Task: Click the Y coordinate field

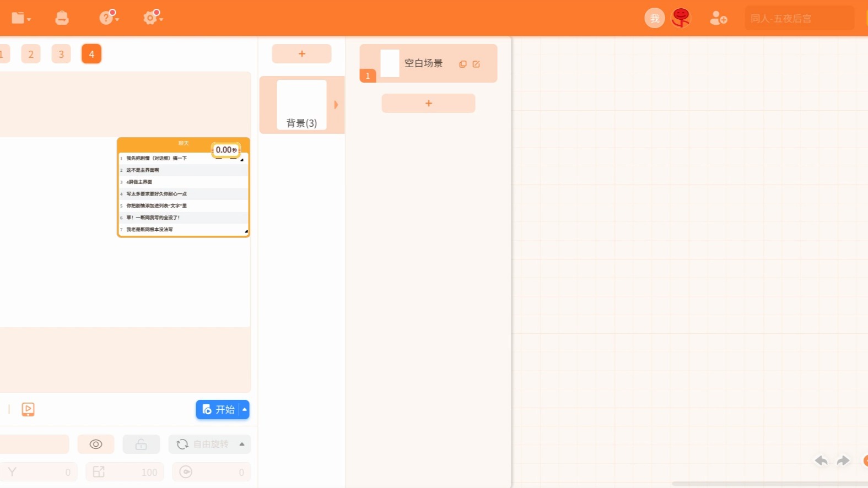Action: [37, 472]
